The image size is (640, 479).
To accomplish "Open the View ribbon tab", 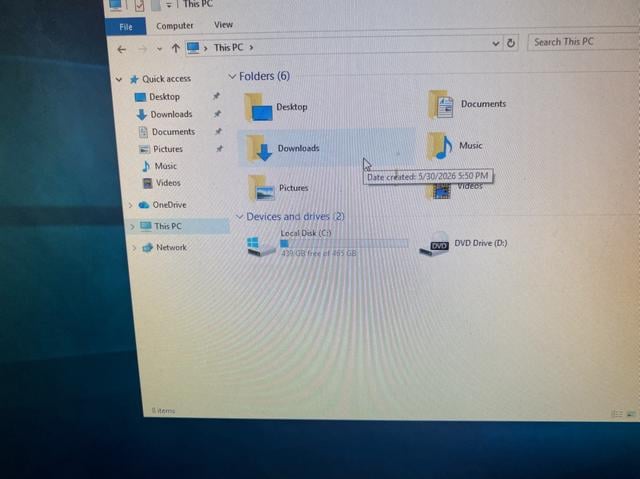I will (223, 25).
